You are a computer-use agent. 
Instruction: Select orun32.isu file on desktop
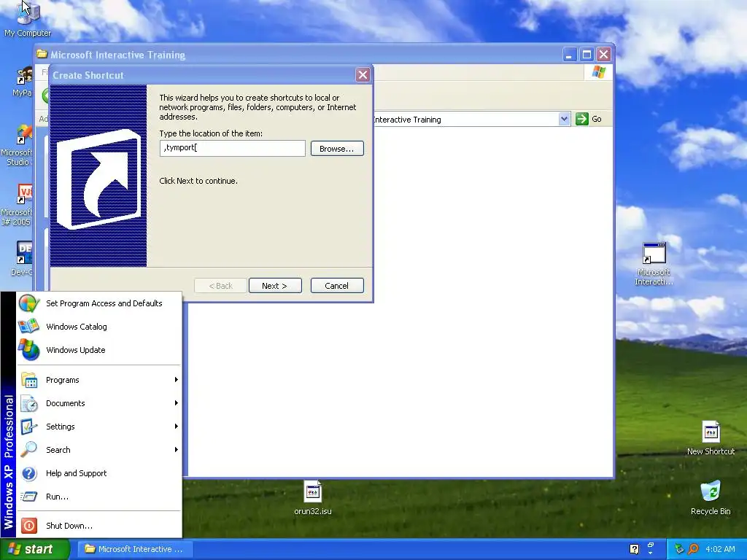click(x=312, y=498)
